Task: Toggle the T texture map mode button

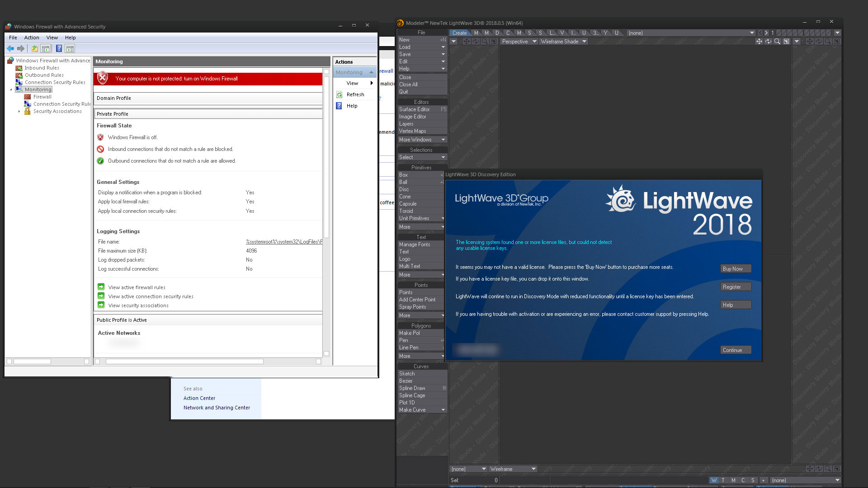Action: (x=723, y=480)
